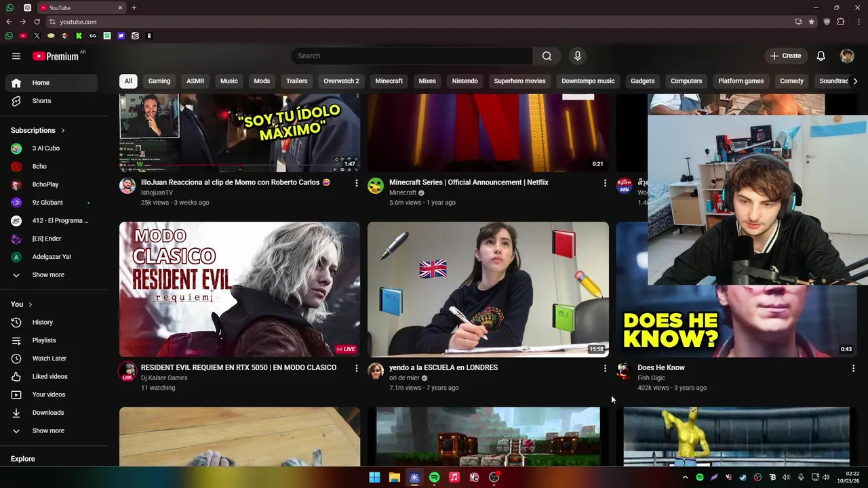This screenshot has height=488, width=868.
Task: Expand the You section chevron
Action: tap(31, 304)
